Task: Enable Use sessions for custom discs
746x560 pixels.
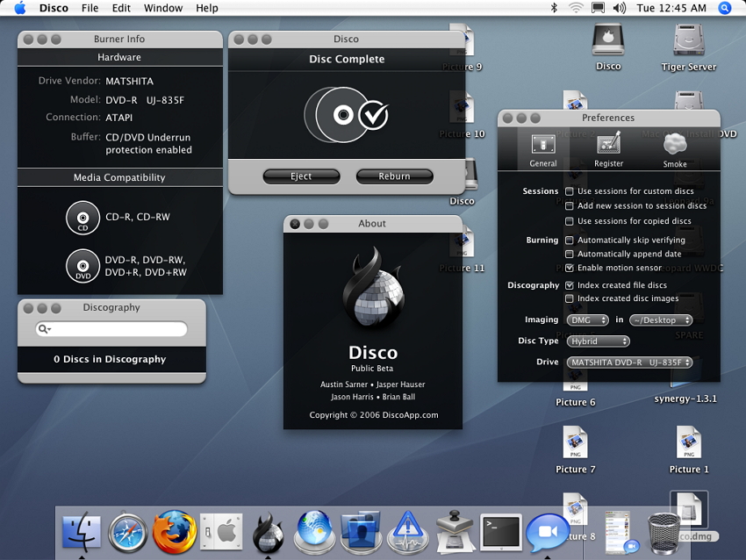Action: click(x=570, y=191)
